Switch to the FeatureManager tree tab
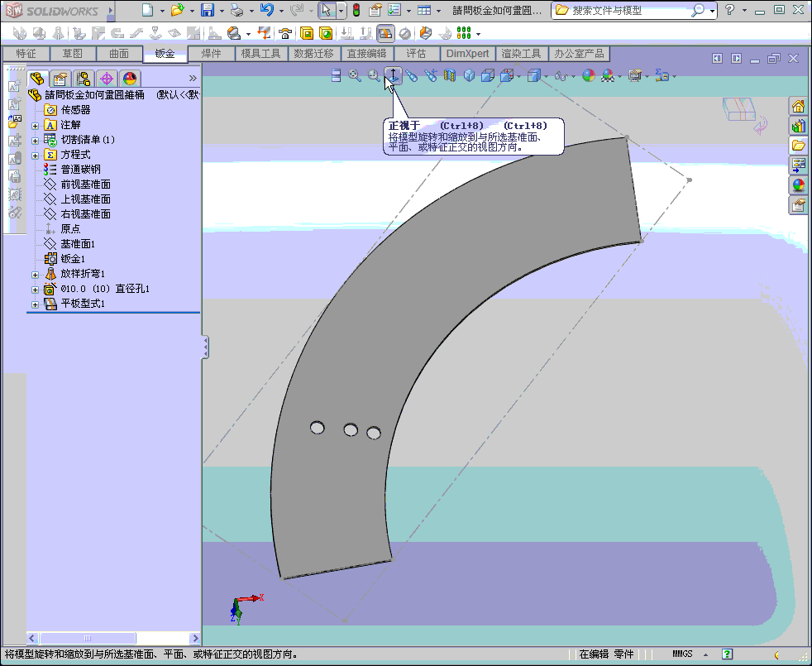This screenshot has width=812, height=666. [36, 79]
